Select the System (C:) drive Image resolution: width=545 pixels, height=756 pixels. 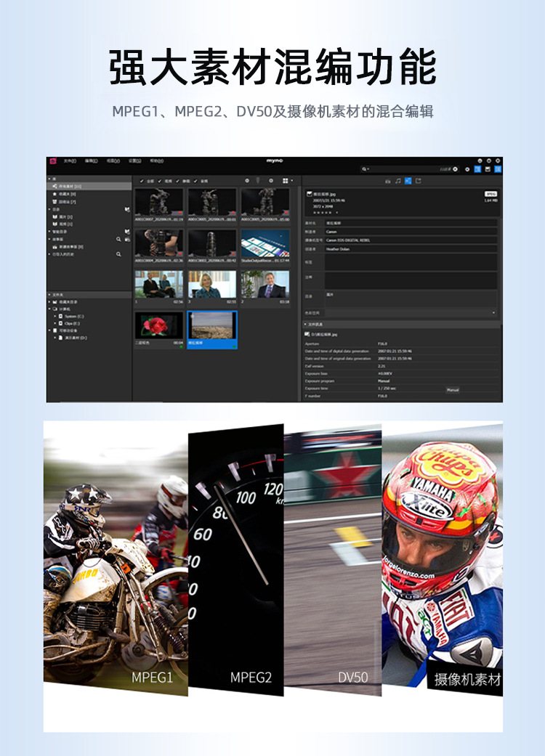coord(71,317)
